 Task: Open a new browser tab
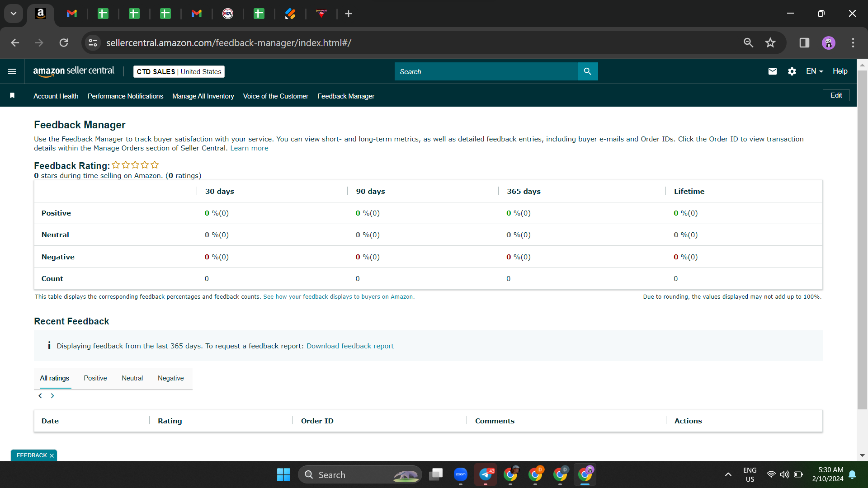(x=349, y=14)
